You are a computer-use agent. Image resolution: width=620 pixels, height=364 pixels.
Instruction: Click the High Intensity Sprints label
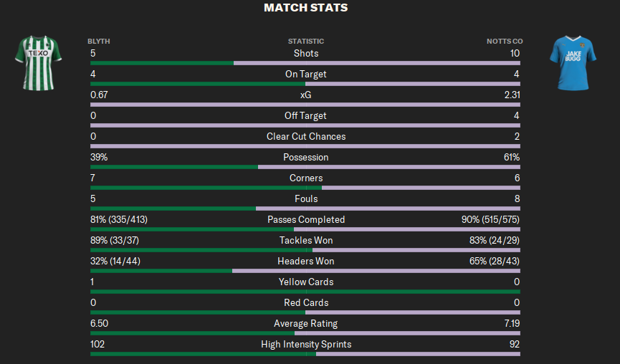tap(305, 344)
